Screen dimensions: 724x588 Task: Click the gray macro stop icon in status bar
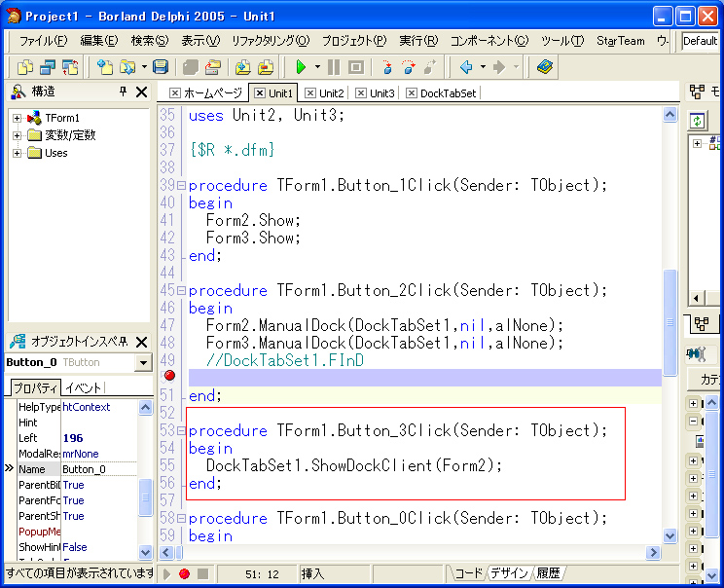(x=202, y=574)
